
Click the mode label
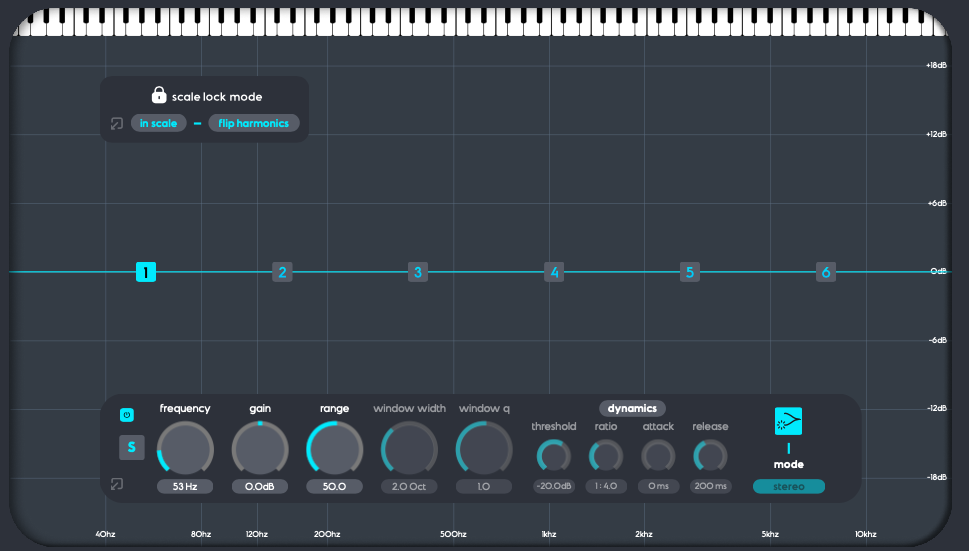point(789,465)
